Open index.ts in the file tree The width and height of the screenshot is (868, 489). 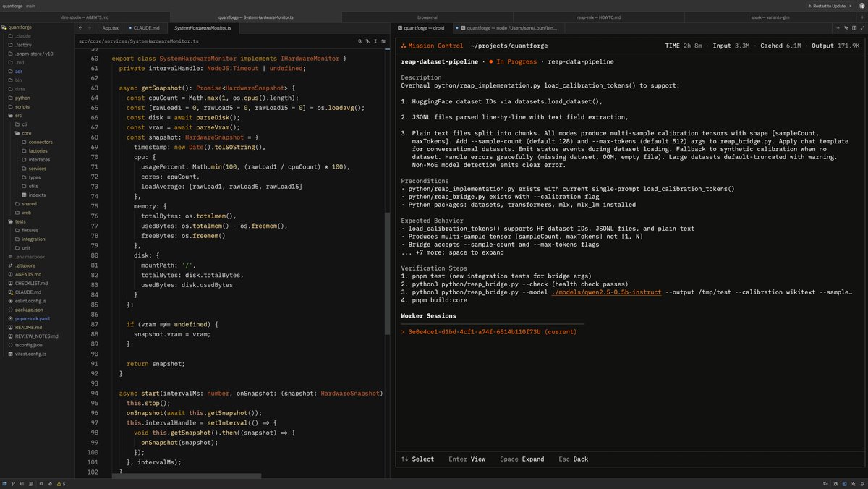pyautogui.click(x=37, y=195)
